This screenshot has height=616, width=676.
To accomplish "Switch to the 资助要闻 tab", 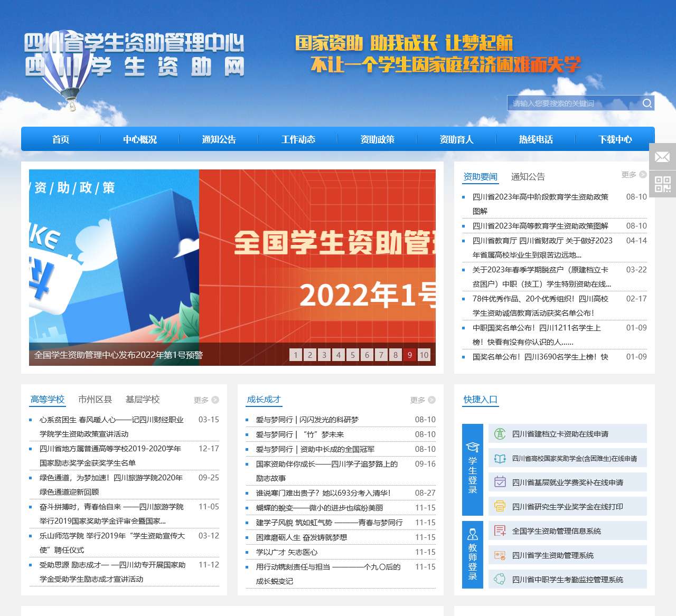I will 480,177.
